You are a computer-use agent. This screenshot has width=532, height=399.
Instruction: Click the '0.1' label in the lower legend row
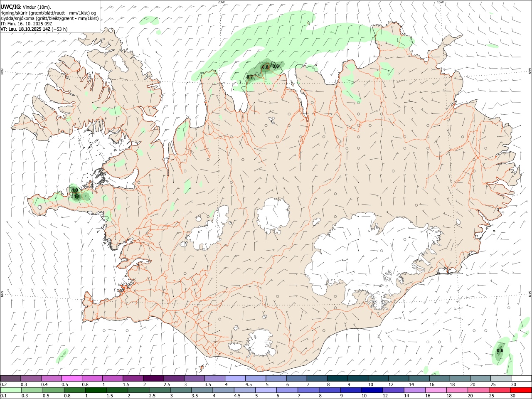coord(3,396)
